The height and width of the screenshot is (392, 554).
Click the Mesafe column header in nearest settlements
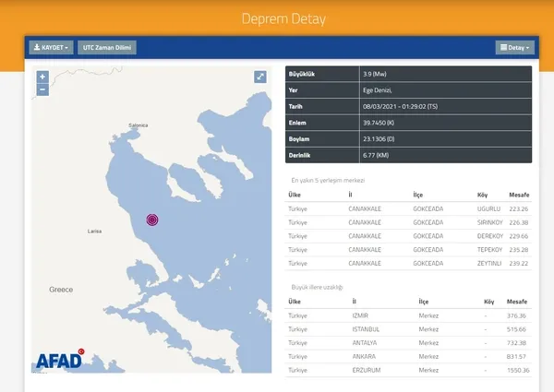[519, 195]
